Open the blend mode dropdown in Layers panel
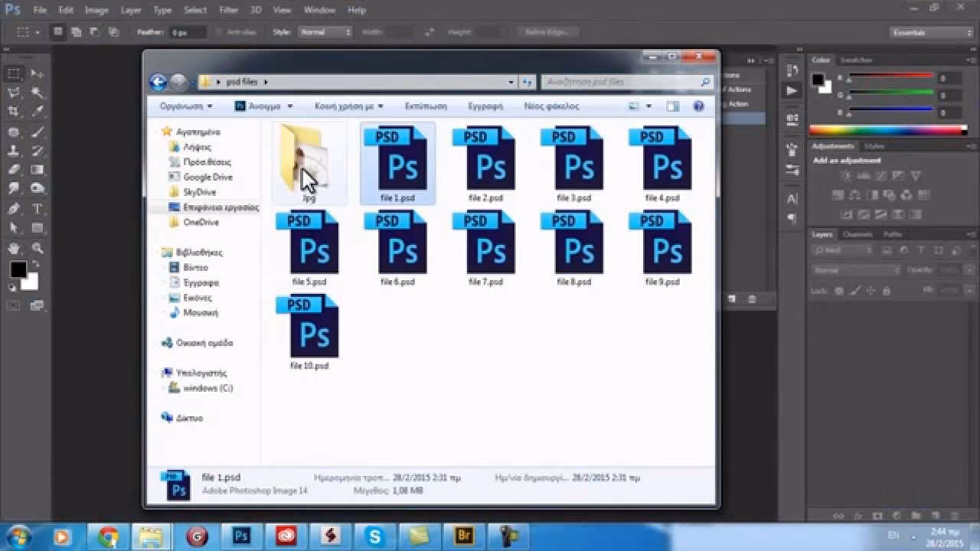Screen dimensions: 980x551 854,269
